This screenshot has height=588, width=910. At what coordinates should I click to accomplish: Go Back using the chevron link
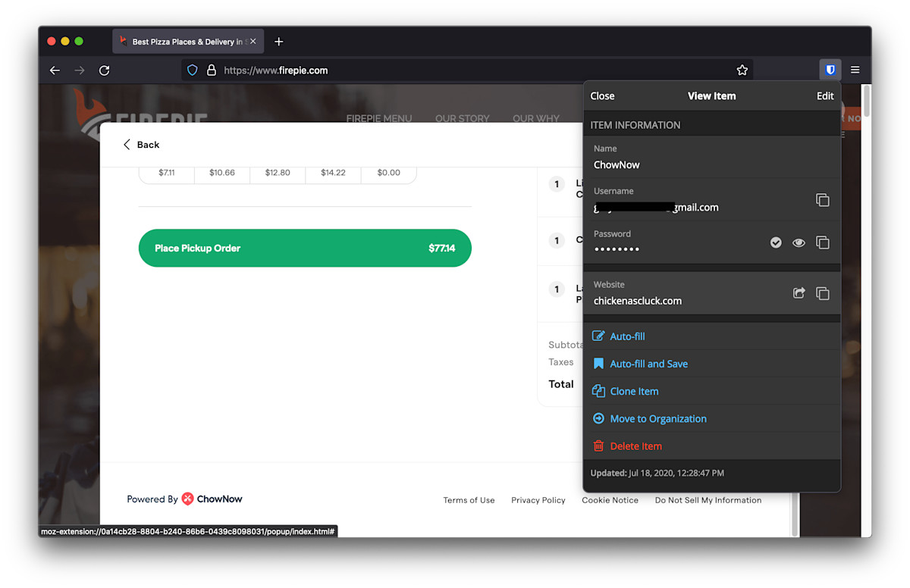142,145
